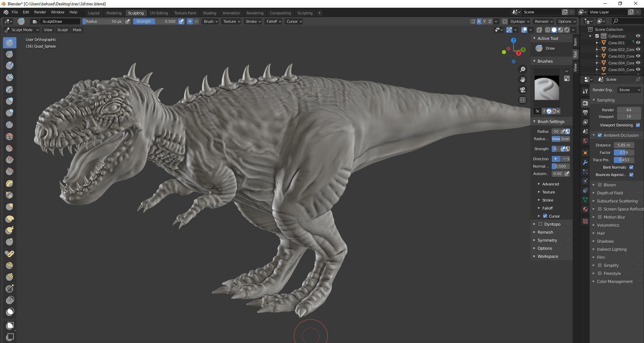Enable Z axis symmetry button
644x343 pixels.
(x=490, y=21)
